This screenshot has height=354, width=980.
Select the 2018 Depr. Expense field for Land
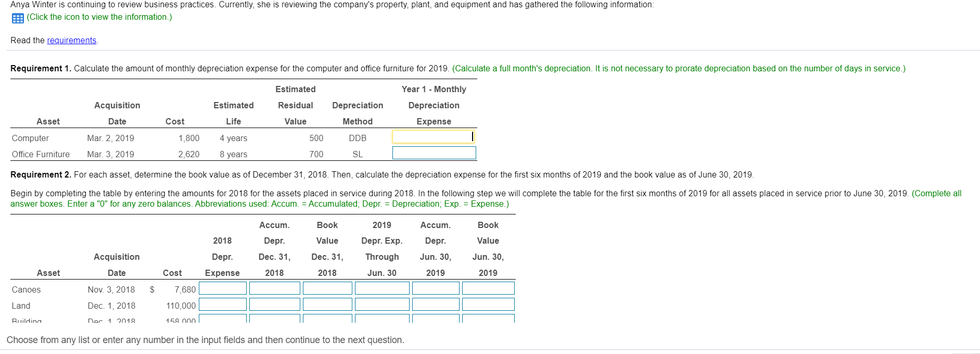coord(222,304)
